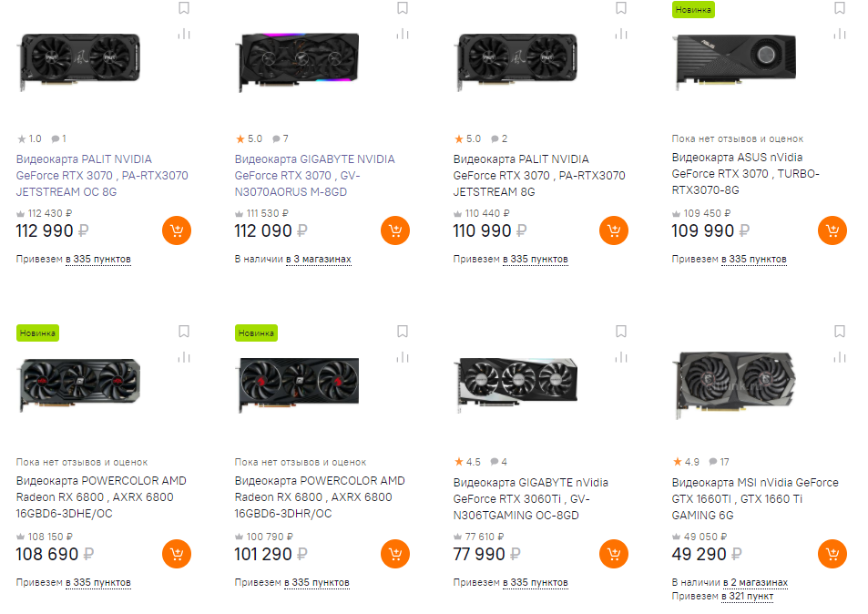Bookmark the ASUS TURBO RTX 3070
This screenshot has width=868, height=614.
point(840,8)
